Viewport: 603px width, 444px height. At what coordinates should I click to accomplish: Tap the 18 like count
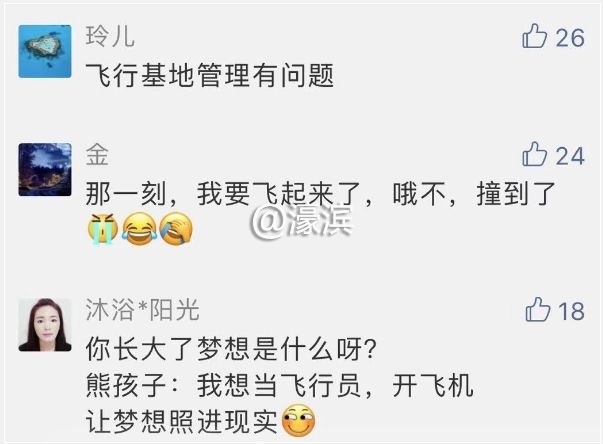571,311
